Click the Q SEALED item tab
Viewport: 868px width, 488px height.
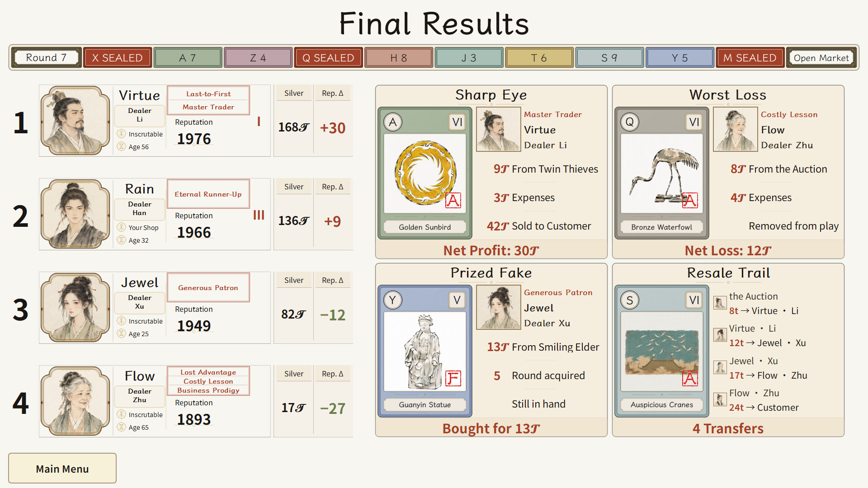pos(328,58)
